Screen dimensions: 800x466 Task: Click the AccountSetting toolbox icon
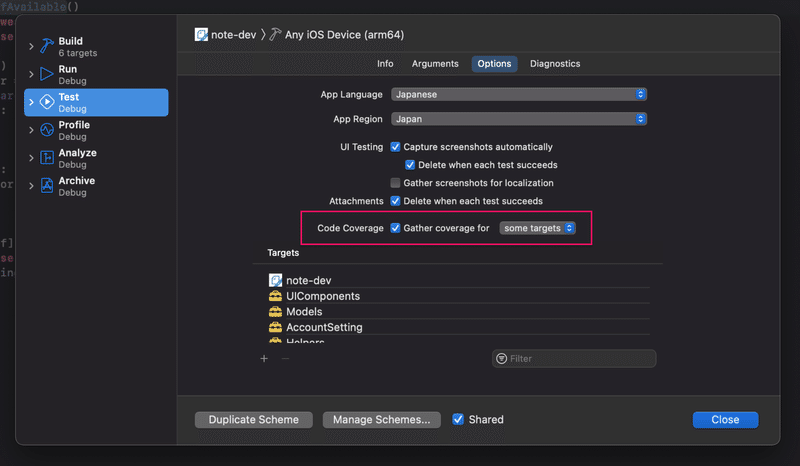[x=276, y=327]
